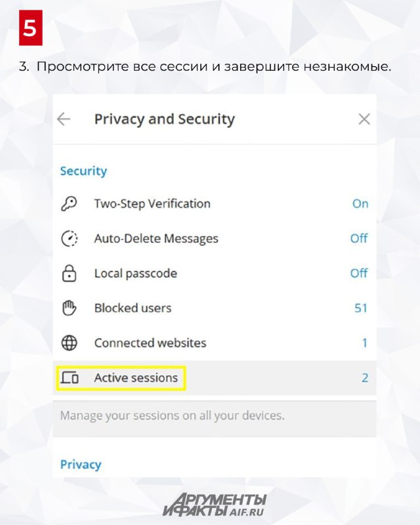Click the red step number 5 badge

coord(30,28)
